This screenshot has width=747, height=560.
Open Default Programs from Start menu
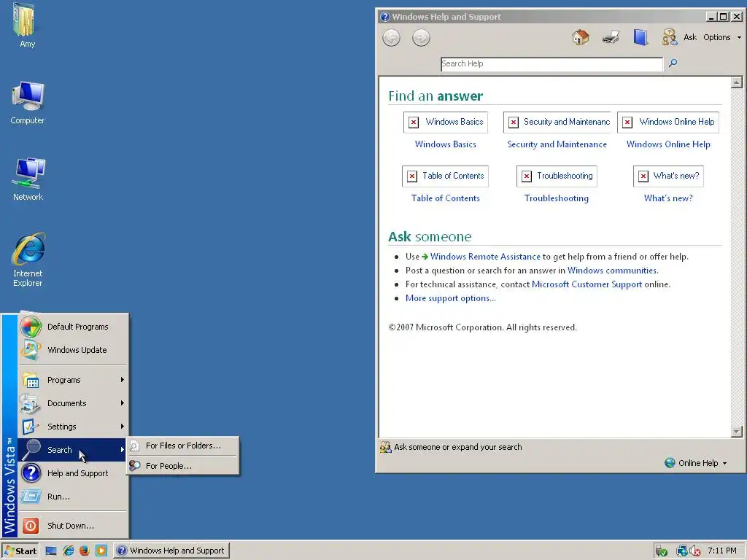coord(74,327)
